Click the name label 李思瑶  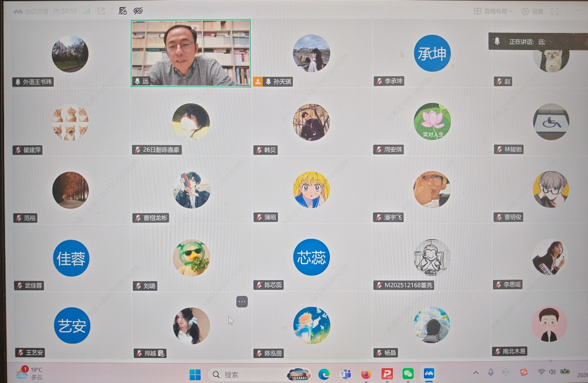click(x=512, y=285)
